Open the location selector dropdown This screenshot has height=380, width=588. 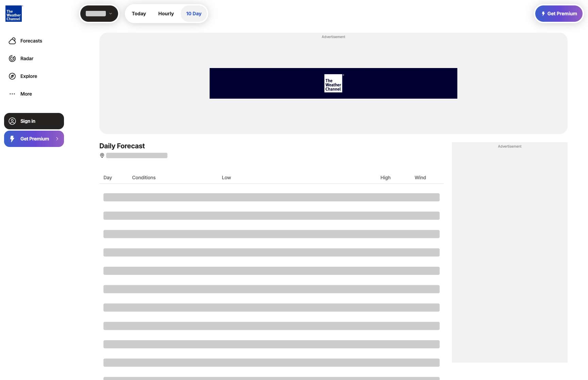[x=99, y=14]
